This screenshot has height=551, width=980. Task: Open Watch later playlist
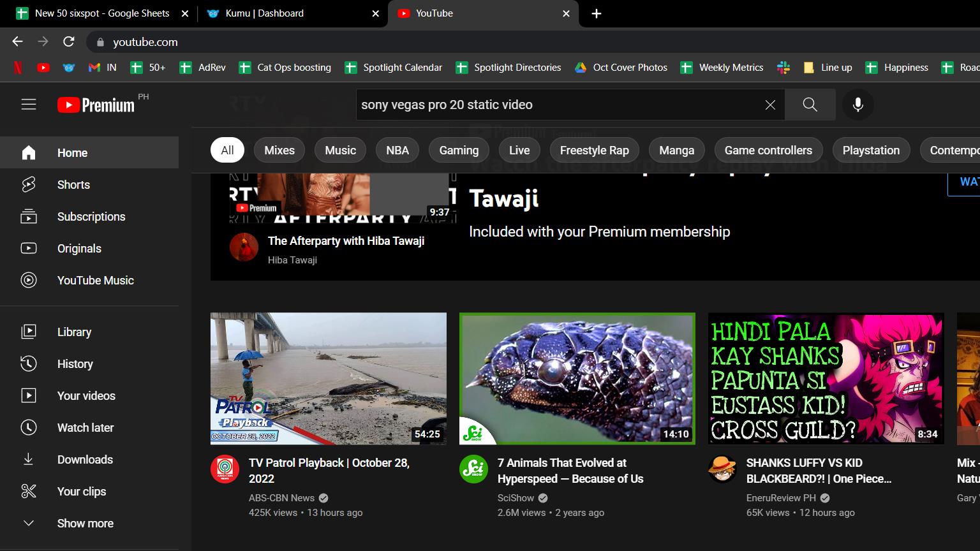click(85, 428)
